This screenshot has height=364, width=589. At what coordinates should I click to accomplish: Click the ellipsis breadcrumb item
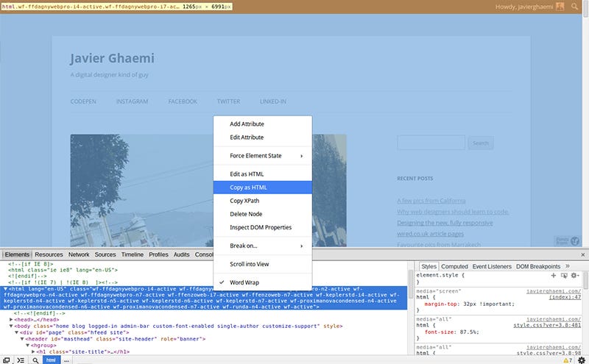tap(66, 360)
